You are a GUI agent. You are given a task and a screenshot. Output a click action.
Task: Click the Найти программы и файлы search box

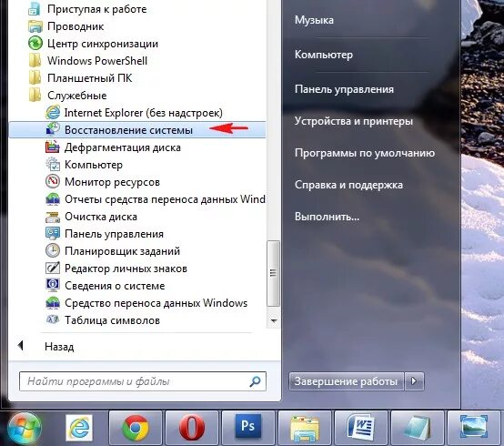[143, 381]
